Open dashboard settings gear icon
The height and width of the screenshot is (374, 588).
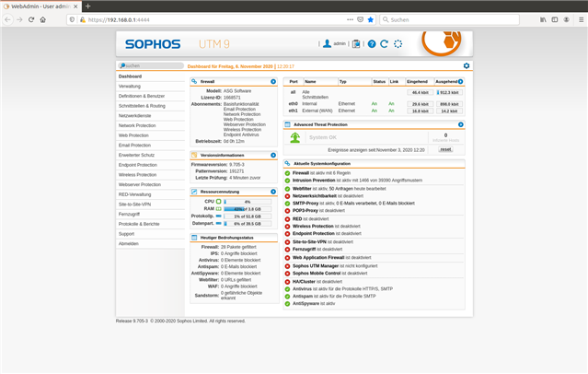point(467,65)
